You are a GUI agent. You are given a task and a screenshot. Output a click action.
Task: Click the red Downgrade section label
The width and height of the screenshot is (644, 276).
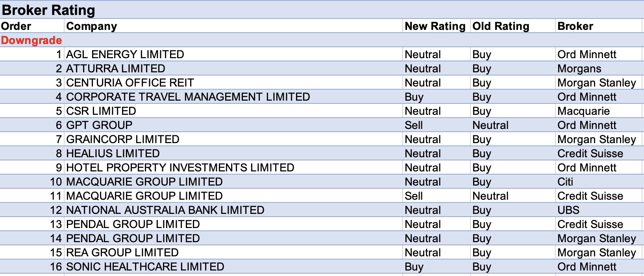coord(31,40)
